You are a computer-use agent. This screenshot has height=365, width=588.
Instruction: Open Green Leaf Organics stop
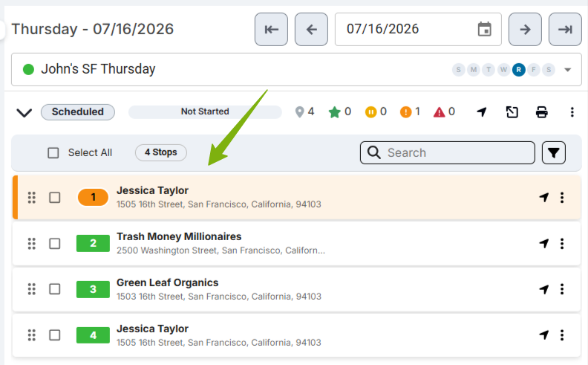pos(167,282)
